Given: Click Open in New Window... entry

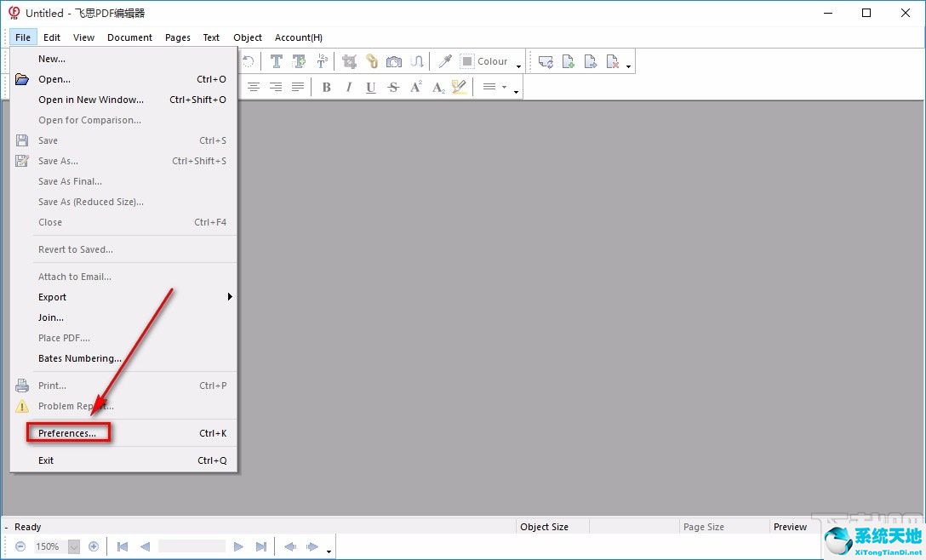Looking at the screenshot, I should (x=91, y=100).
